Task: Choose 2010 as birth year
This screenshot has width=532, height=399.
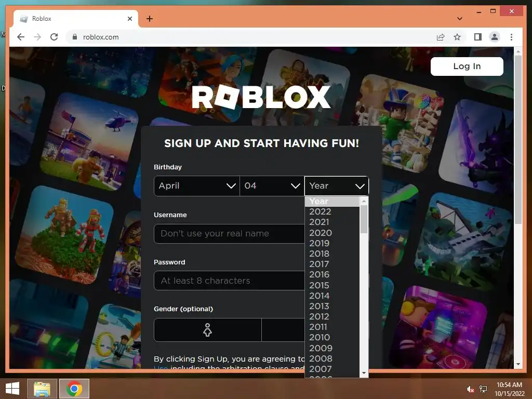Action: coord(332,337)
